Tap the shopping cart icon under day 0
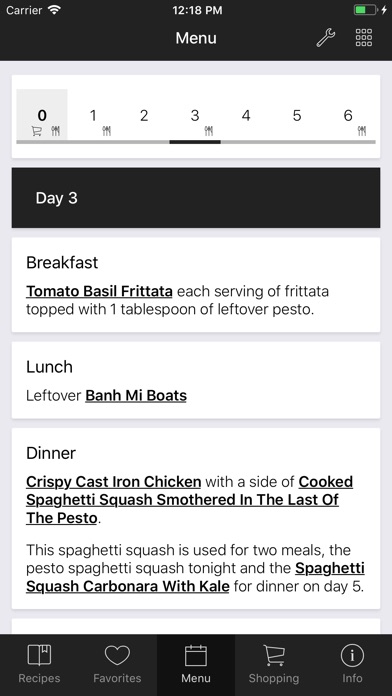392x696 pixels. (x=36, y=131)
